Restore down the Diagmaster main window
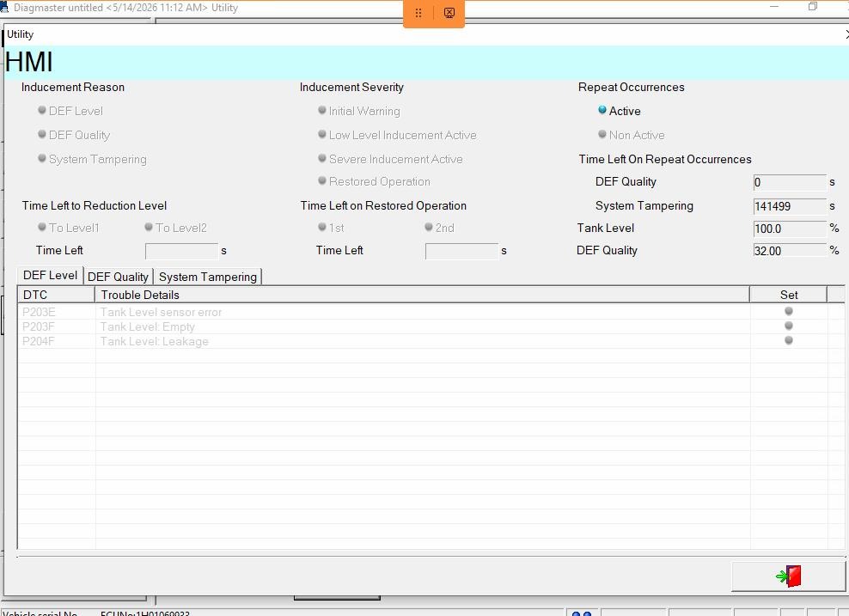Screen dimensions: 849x616 coord(813,7)
